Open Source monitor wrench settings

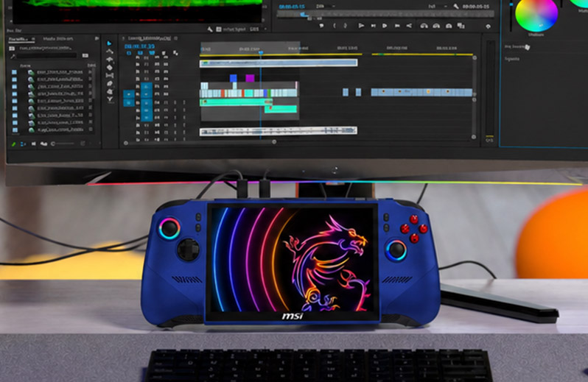pyautogui.click(x=210, y=29)
